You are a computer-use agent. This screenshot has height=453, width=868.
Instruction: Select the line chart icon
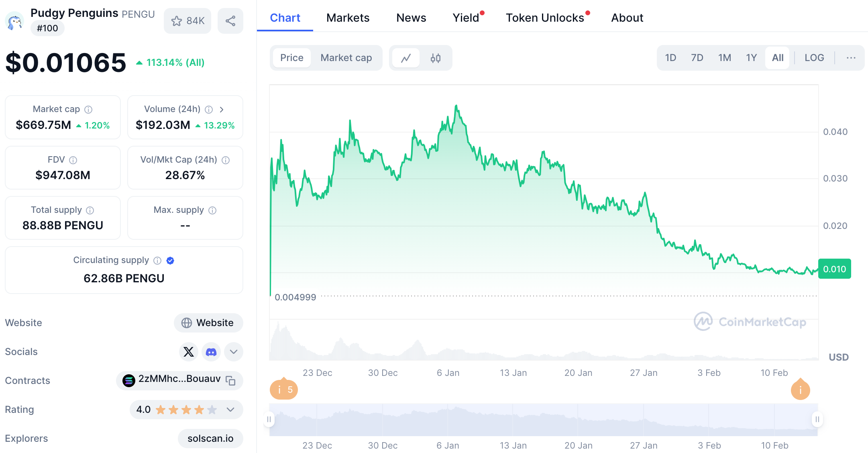point(406,58)
